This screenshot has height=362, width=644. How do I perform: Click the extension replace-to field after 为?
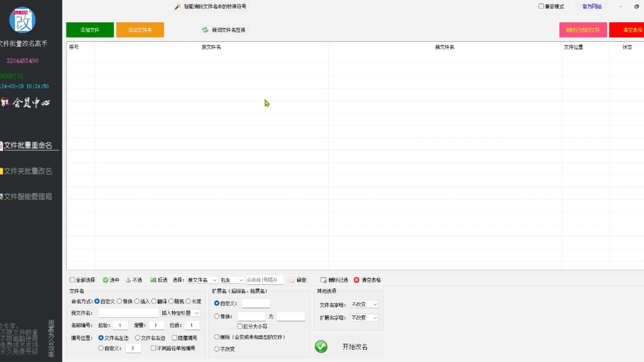290,316
